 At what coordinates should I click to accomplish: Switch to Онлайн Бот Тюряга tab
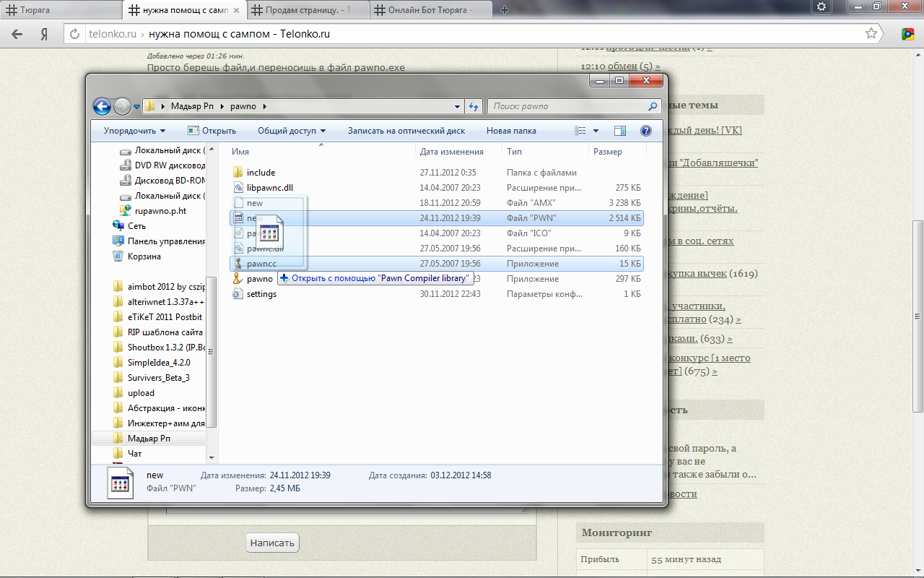coord(432,10)
